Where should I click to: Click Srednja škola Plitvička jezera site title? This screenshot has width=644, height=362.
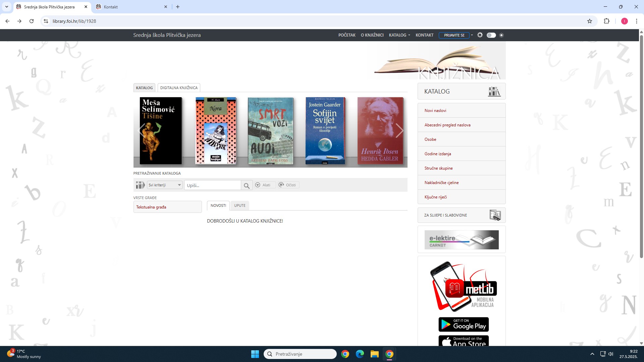pyautogui.click(x=167, y=35)
